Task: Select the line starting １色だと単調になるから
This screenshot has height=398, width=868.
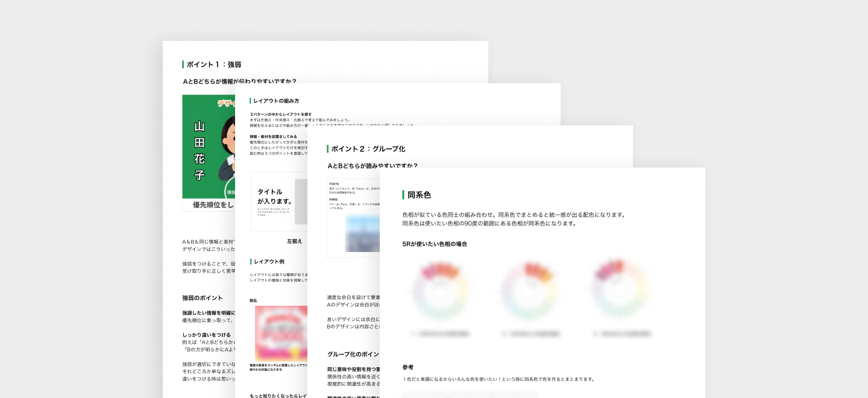Action: pyautogui.click(x=498, y=379)
